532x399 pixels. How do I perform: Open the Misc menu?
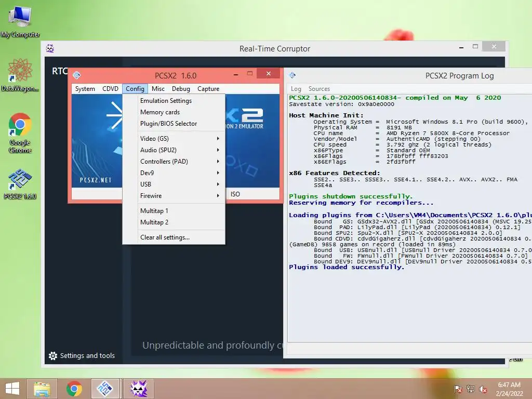click(x=158, y=88)
